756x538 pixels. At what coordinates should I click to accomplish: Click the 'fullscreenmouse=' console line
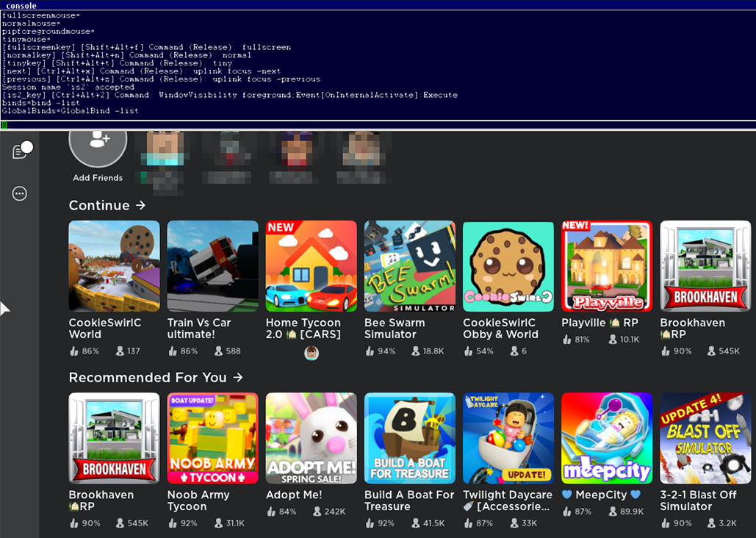[x=41, y=15]
